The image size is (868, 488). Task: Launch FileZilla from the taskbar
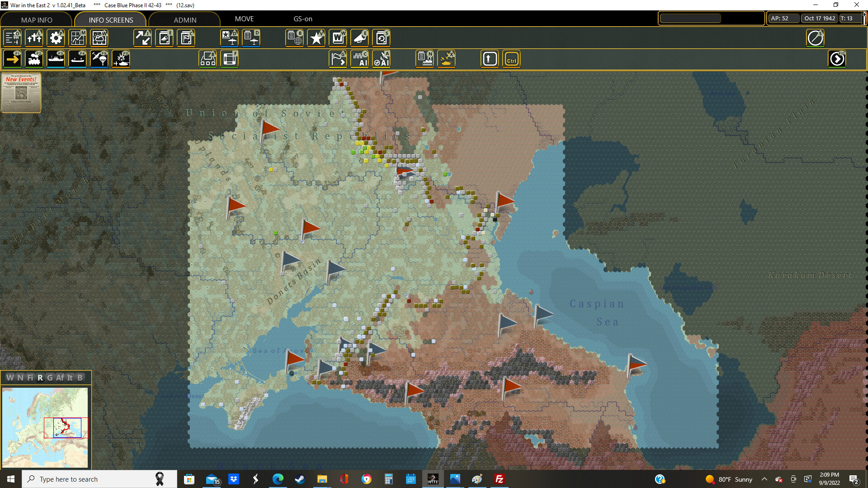pyautogui.click(x=499, y=479)
